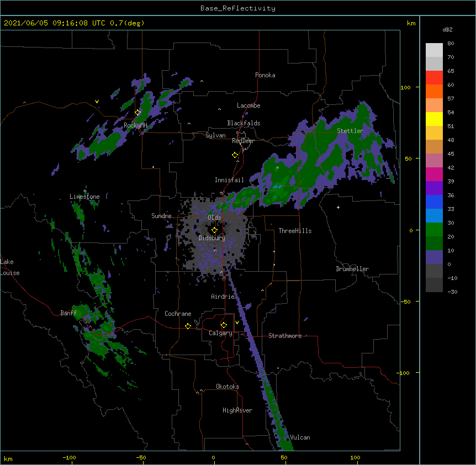Screen dimensions: 476x465
Task: Click the yellow diamond marker above RockyMH
Action: click(138, 113)
